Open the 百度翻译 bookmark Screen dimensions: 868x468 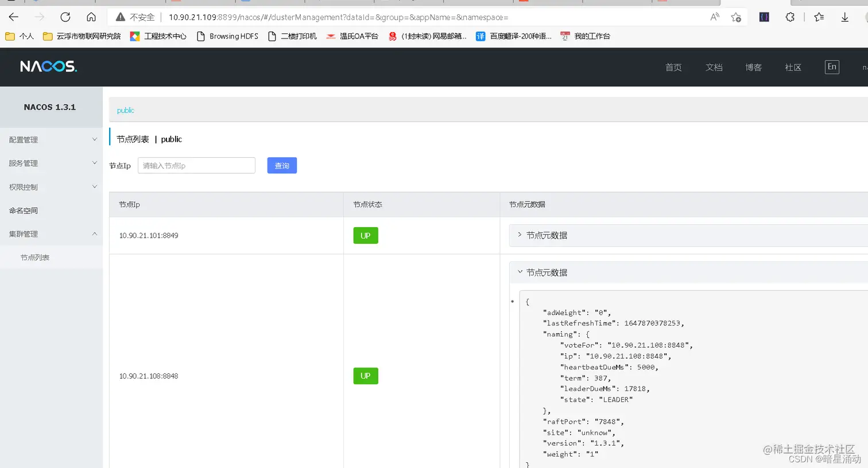pos(514,36)
